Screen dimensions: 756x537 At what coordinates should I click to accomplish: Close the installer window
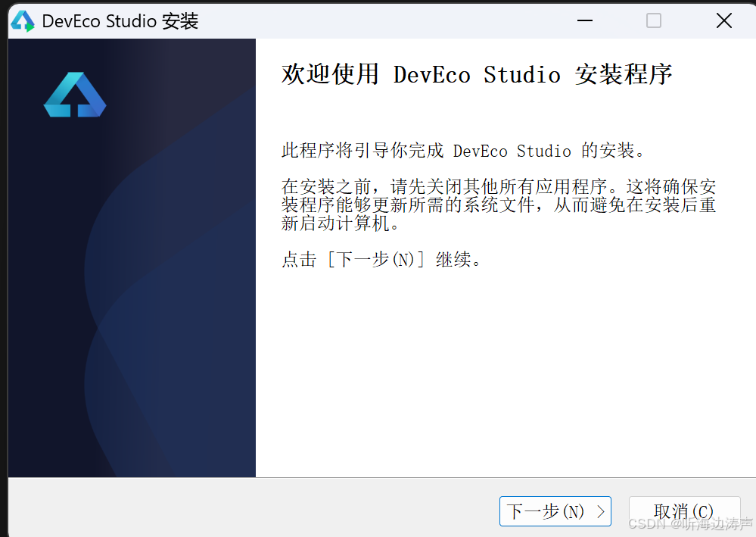723,20
